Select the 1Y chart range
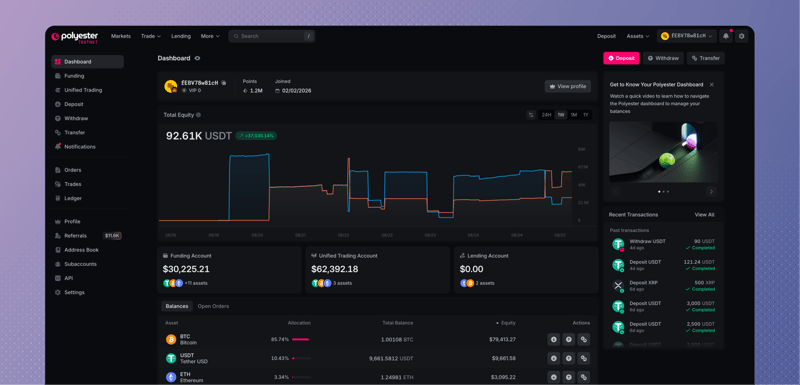 pos(586,115)
